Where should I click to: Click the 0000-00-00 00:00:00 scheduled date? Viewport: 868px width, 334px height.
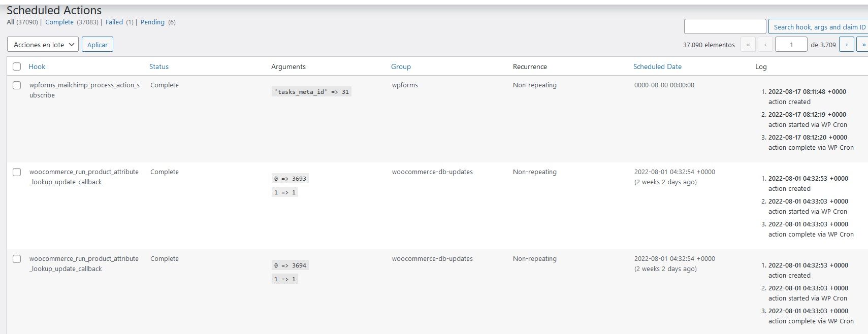click(x=664, y=85)
